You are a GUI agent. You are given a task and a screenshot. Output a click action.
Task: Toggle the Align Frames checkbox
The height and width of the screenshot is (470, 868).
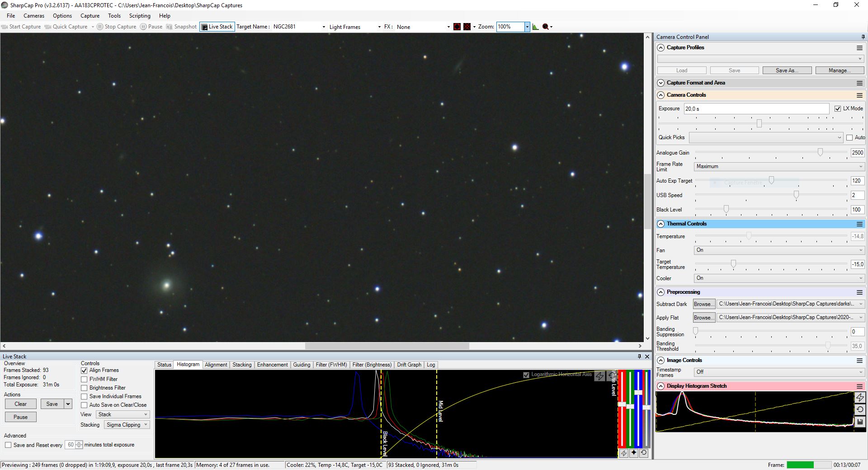click(84, 371)
